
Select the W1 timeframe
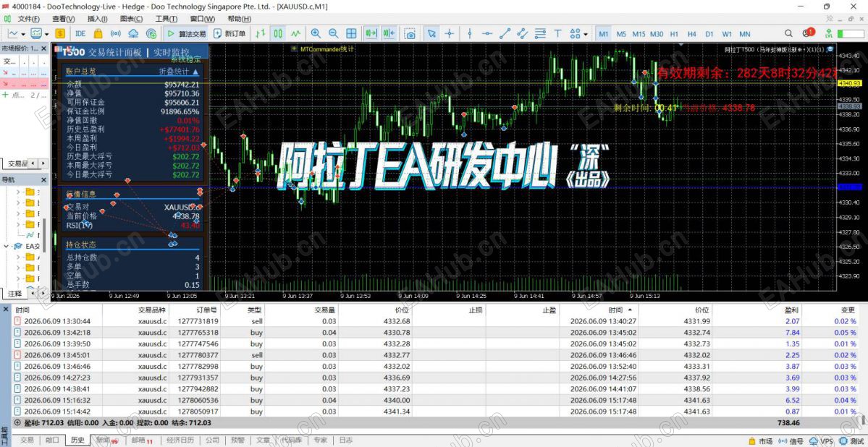coord(727,34)
